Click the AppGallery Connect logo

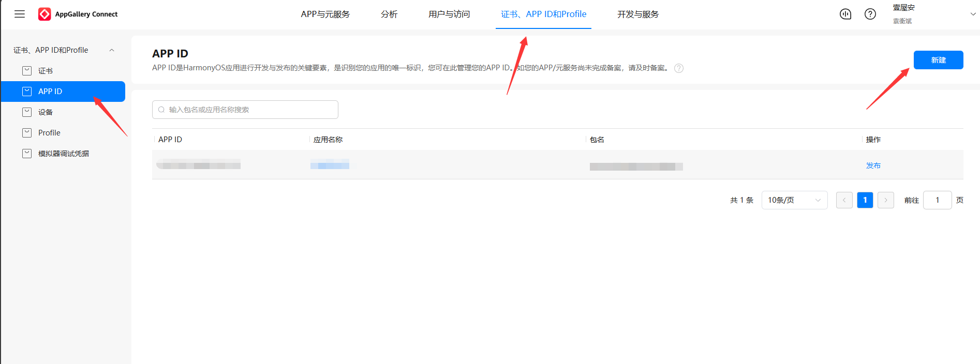(78, 14)
